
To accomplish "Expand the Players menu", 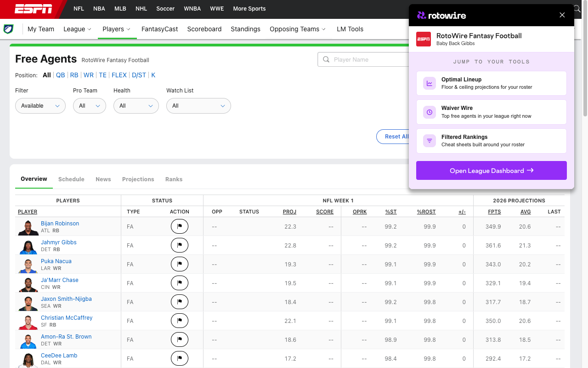I will 117,29.
